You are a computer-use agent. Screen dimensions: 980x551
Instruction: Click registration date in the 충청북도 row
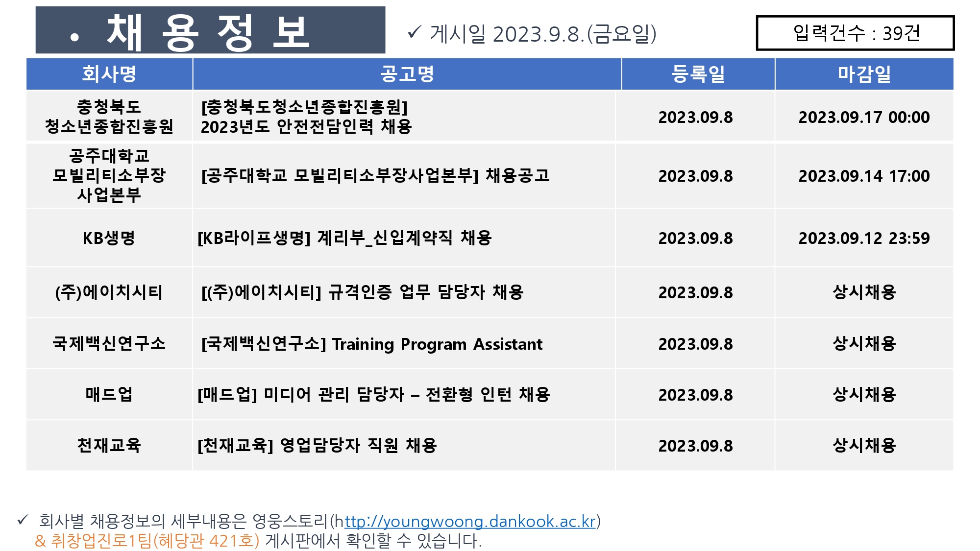(695, 118)
